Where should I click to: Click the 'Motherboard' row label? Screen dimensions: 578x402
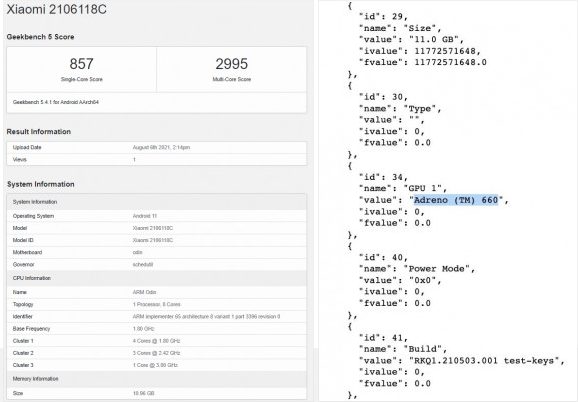[27, 252]
